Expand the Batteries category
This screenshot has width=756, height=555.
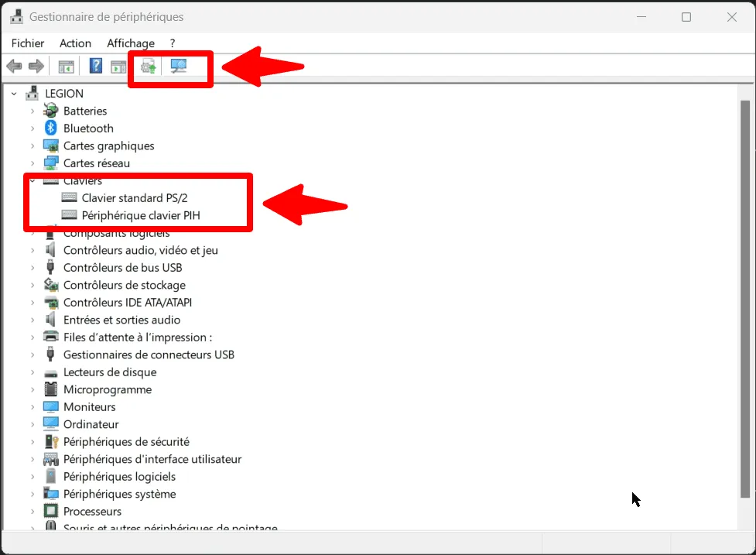click(32, 111)
